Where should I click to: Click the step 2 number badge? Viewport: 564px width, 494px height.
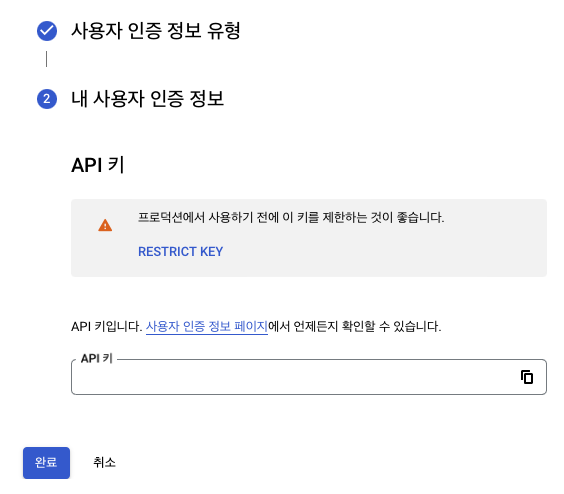click(x=47, y=99)
